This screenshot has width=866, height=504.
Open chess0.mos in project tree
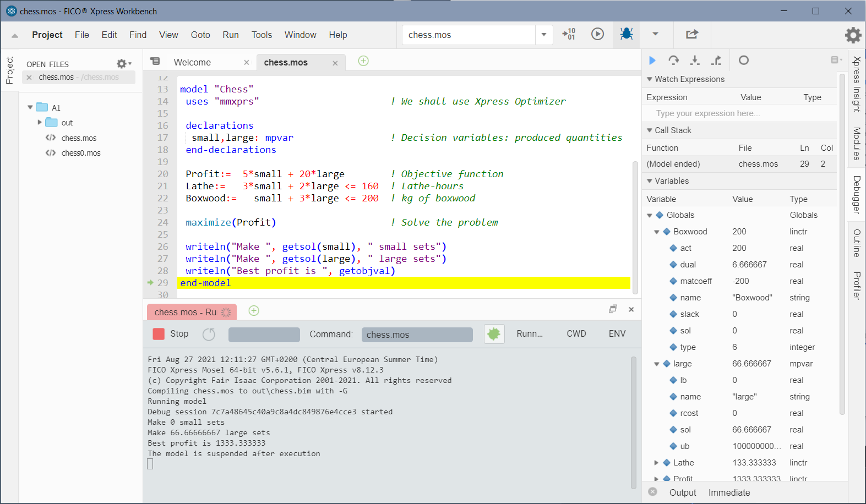click(x=81, y=153)
